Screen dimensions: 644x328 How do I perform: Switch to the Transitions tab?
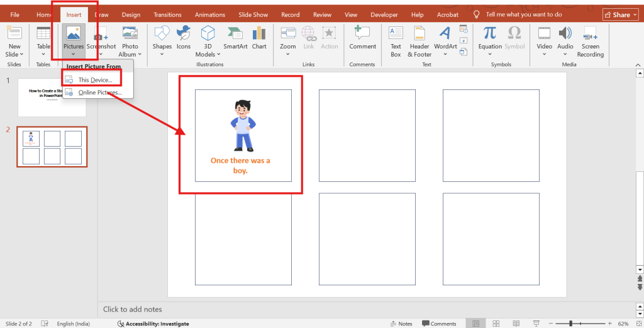pos(167,14)
